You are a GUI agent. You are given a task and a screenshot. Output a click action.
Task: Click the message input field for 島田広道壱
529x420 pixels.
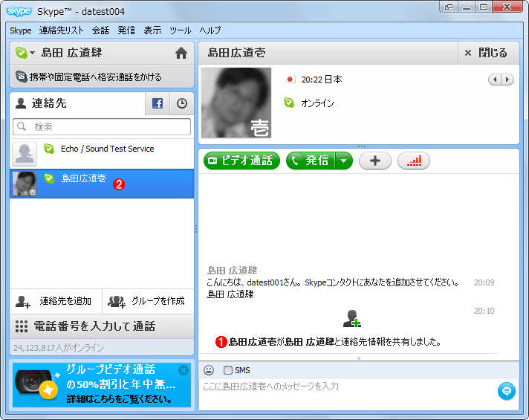click(348, 392)
